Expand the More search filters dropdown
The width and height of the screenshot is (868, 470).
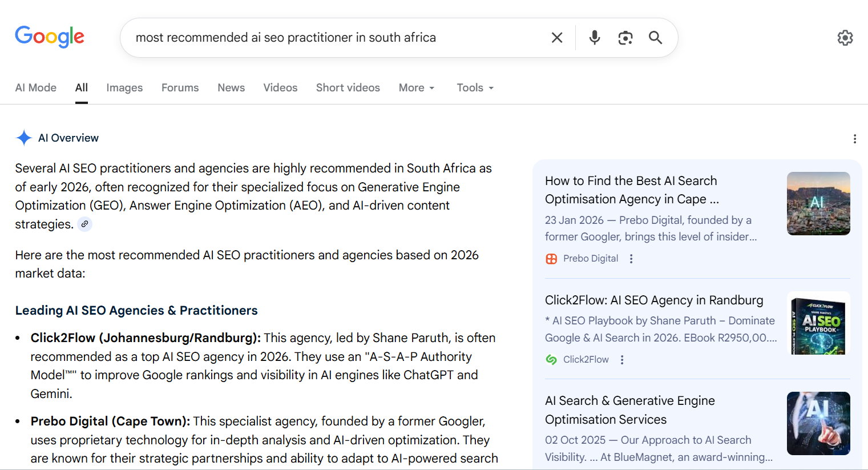tap(417, 88)
